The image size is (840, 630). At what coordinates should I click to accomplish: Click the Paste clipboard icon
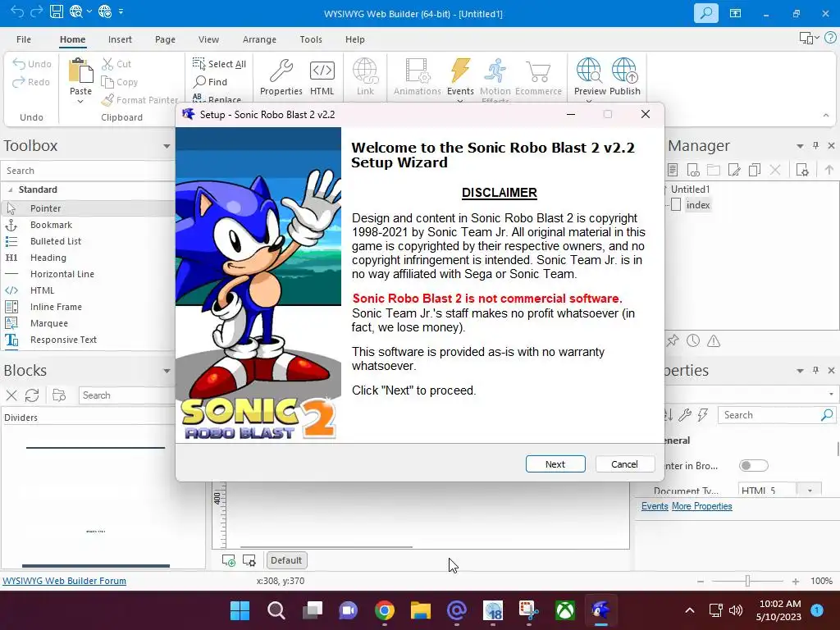point(80,71)
